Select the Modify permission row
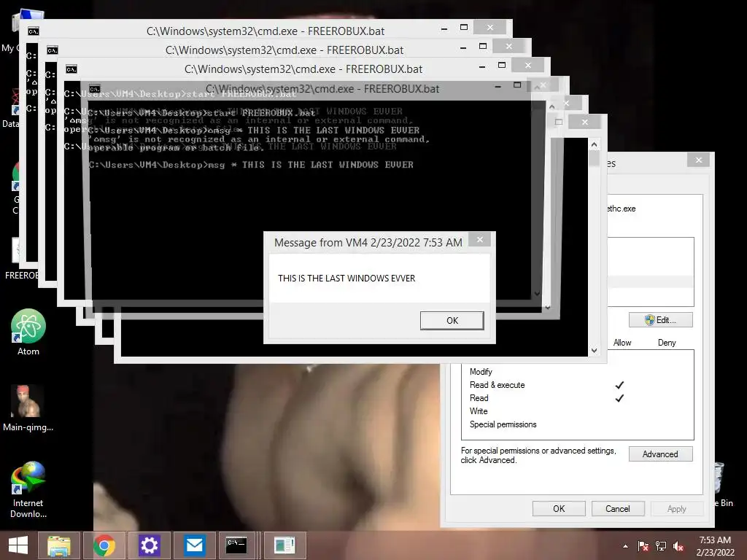Viewport: 747px width, 560px height. point(578,372)
